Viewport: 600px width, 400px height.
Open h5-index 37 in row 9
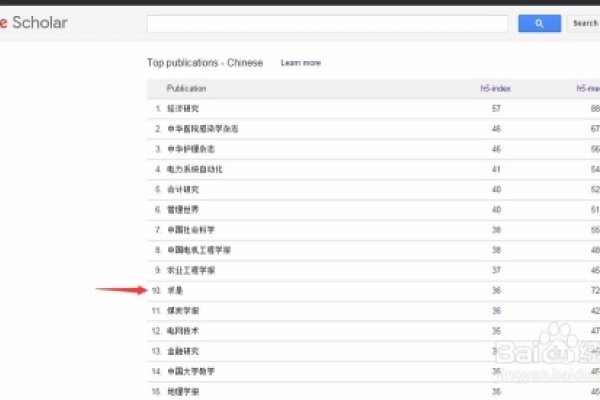(x=496, y=271)
